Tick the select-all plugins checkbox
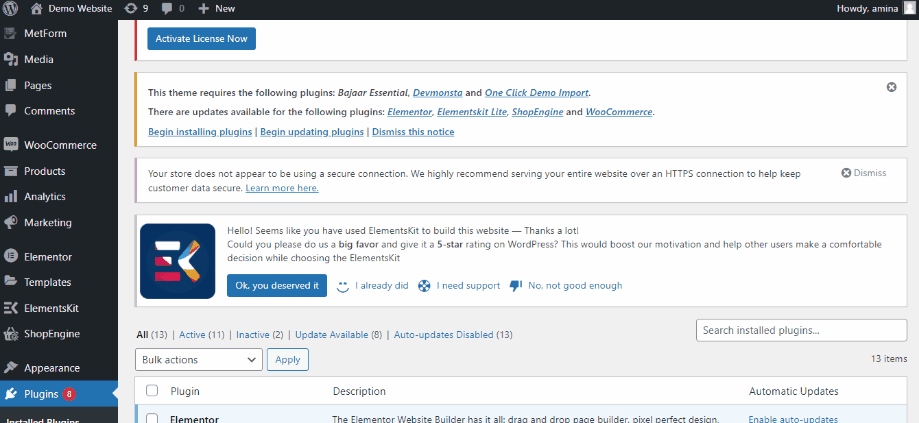The height and width of the screenshot is (423, 919). [152, 391]
